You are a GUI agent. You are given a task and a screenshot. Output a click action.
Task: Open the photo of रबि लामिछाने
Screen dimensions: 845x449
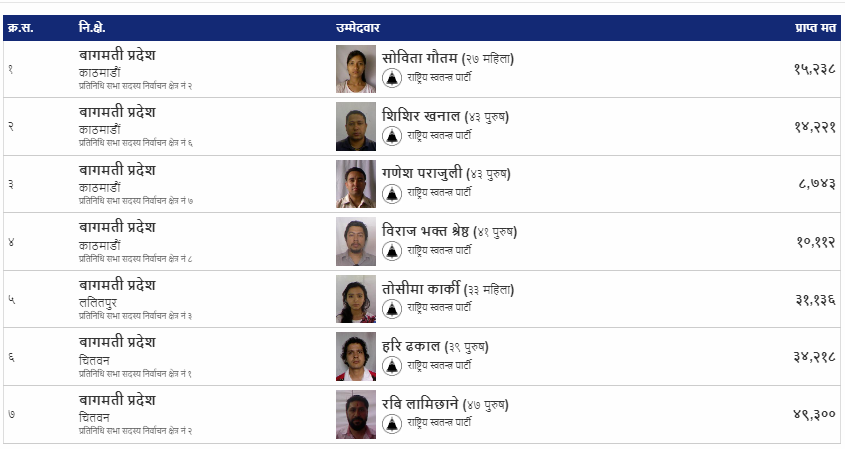tap(356, 415)
